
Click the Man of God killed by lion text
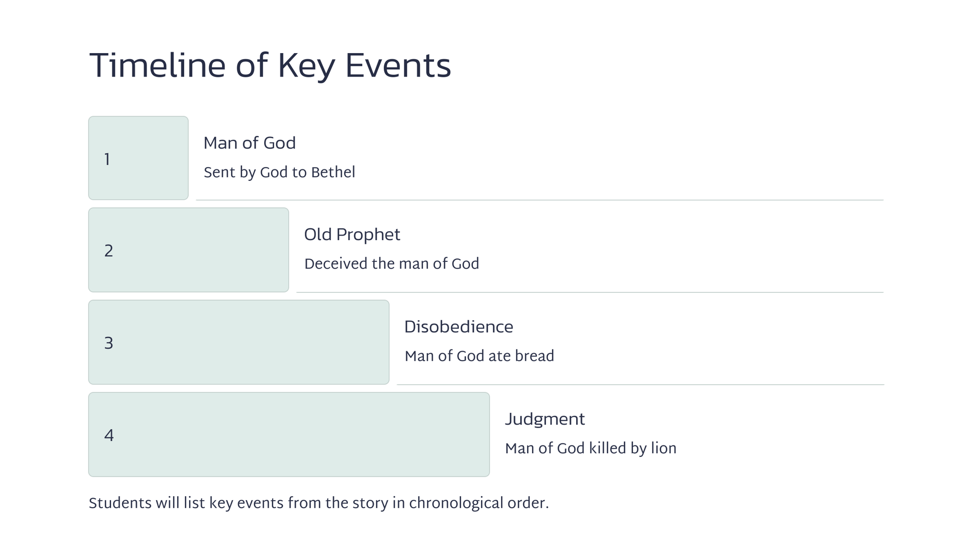coord(590,448)
